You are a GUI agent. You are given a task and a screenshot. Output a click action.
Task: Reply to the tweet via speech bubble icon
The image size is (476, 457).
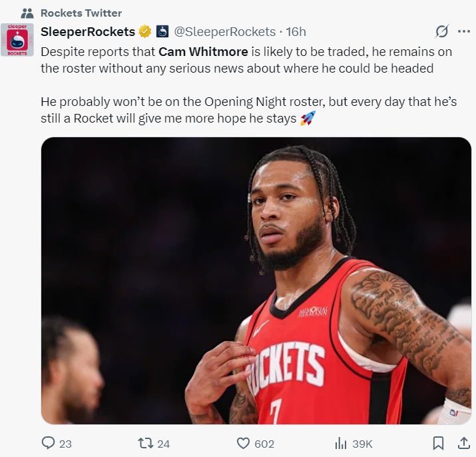[x=49, y=443]
